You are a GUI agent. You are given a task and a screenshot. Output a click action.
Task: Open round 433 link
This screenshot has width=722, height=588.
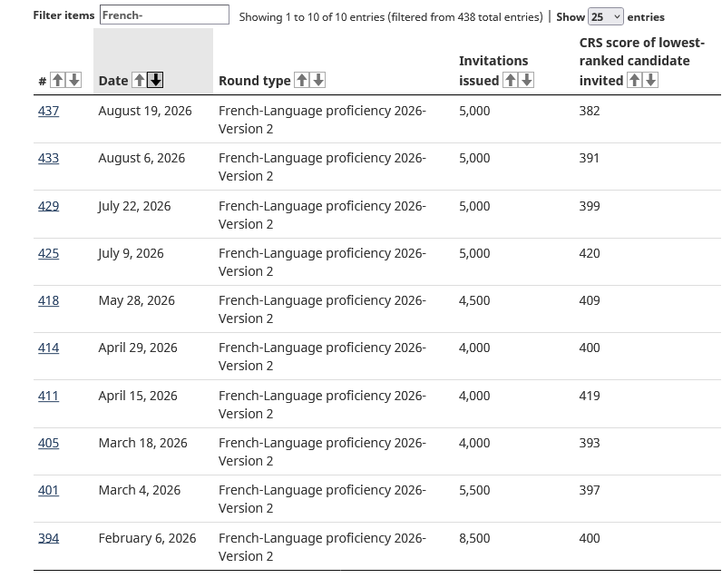coord(48,158)
